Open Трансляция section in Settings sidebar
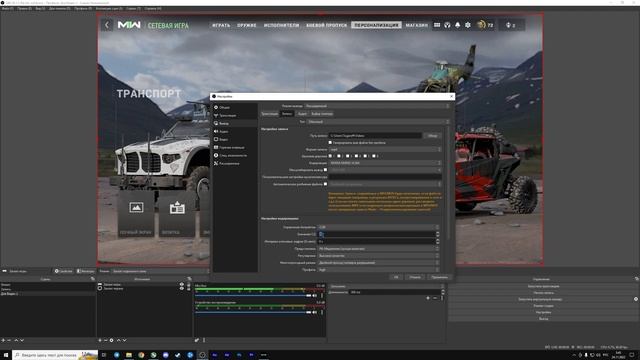Viewport: 640px width, 360px height. (235, 116)
